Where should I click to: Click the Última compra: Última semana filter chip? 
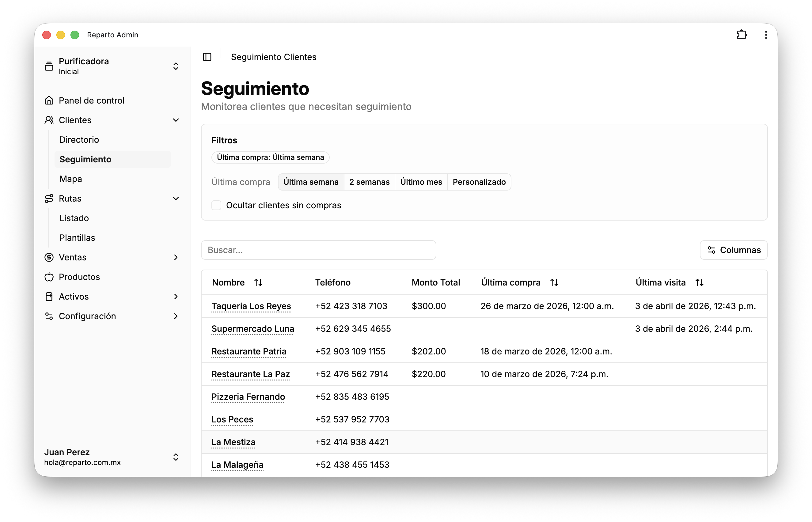click(x=270, y=157)
